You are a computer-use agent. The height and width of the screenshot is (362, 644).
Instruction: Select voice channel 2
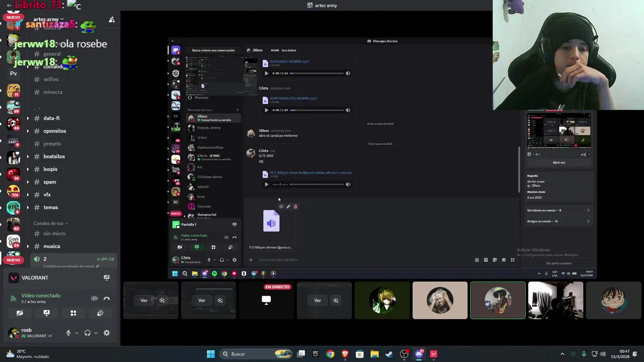(x=73, y=259)
